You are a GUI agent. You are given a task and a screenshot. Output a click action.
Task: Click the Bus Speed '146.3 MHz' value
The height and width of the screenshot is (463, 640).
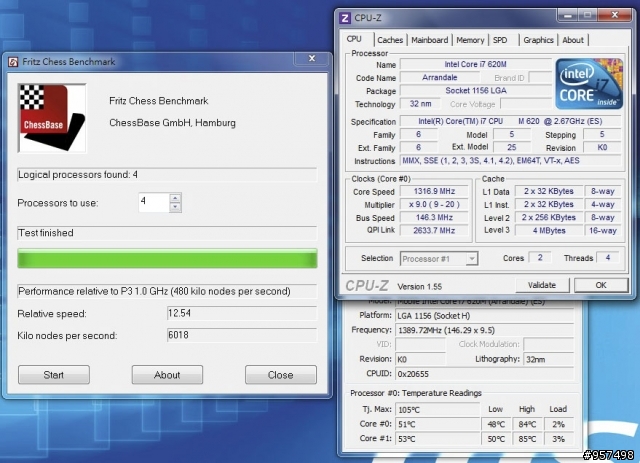click(434, 217)
